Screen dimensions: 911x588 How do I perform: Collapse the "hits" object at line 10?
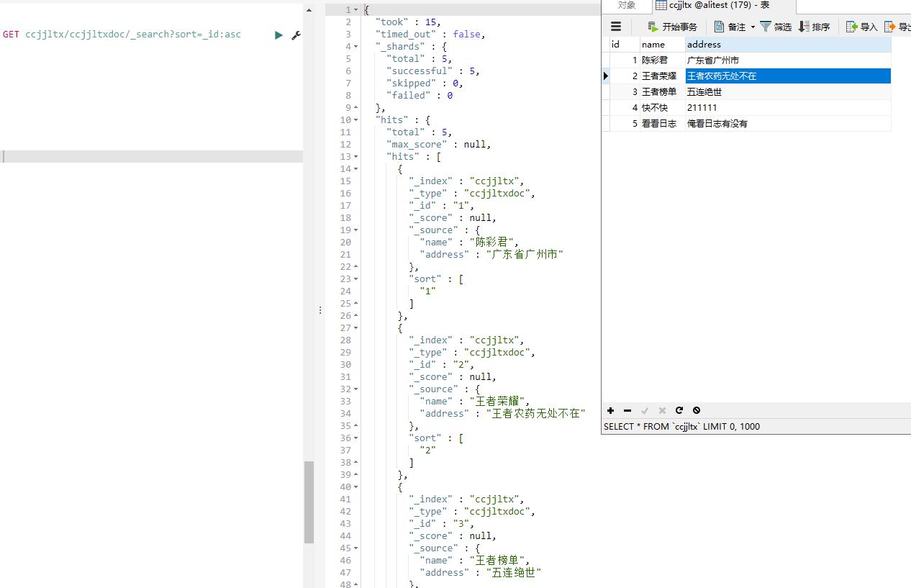[356, 120]
